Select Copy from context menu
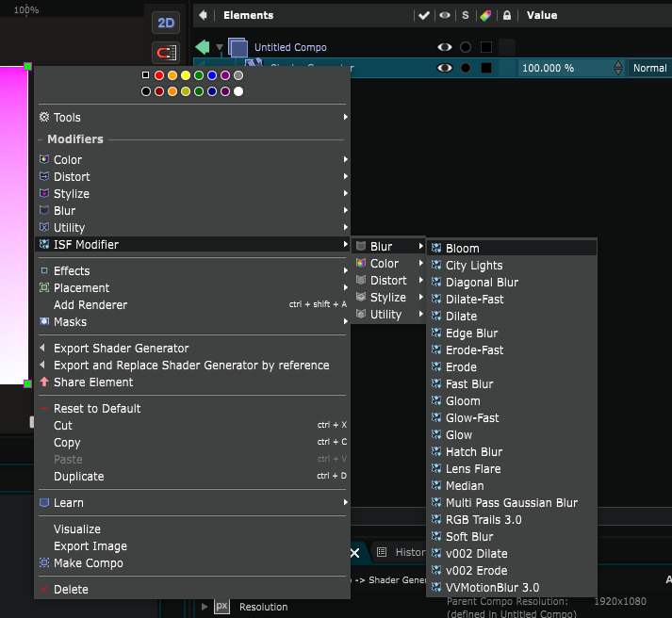Viewport: 672px width, 618px height. [x=192, y=443]
